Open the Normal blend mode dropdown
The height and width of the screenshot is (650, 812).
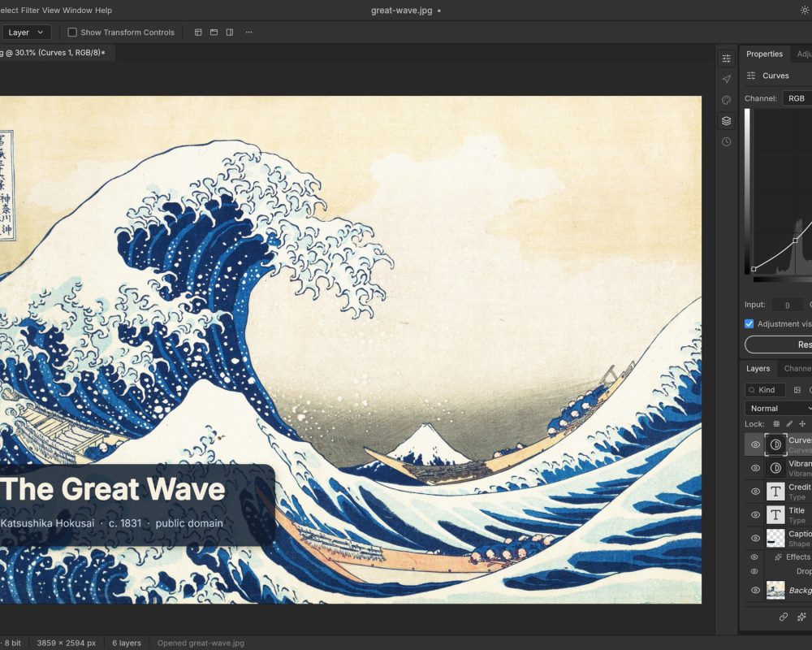click(779, 409)
